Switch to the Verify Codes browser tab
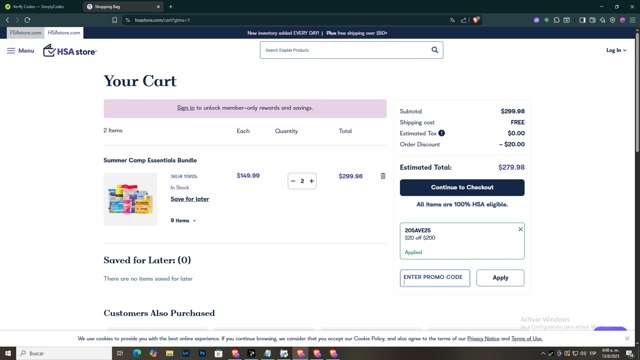 coord(40,7)
